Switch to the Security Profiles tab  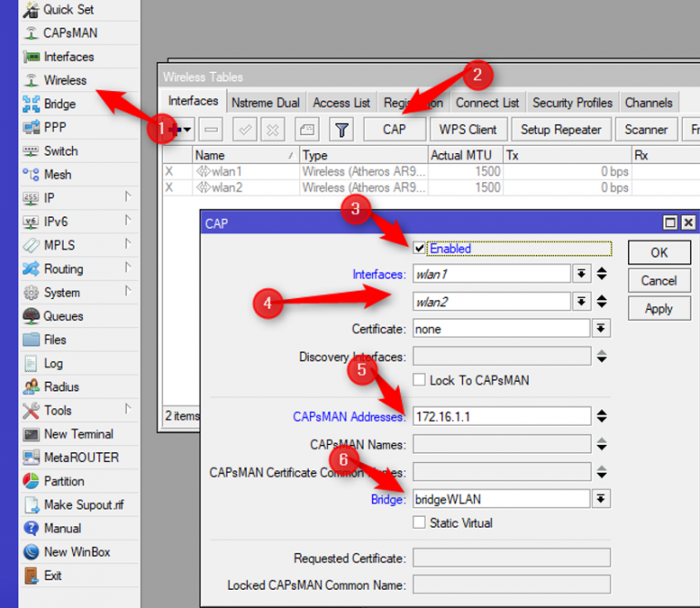[572, 103]
